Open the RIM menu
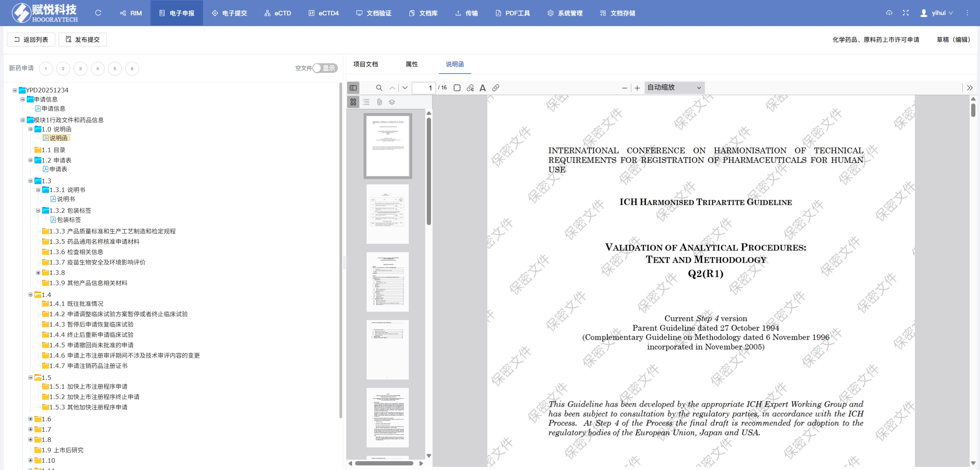This screenshot has width=980, height=470. (x=131, y=13)
